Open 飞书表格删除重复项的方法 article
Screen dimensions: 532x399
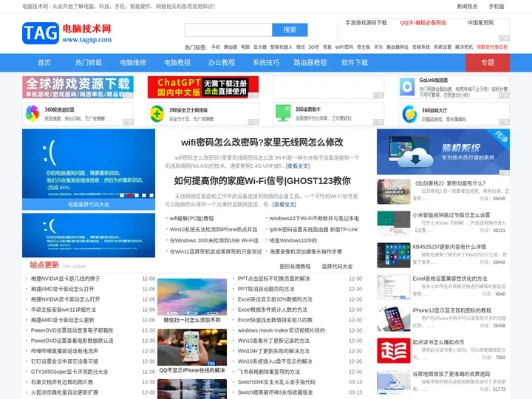(269, 372)
